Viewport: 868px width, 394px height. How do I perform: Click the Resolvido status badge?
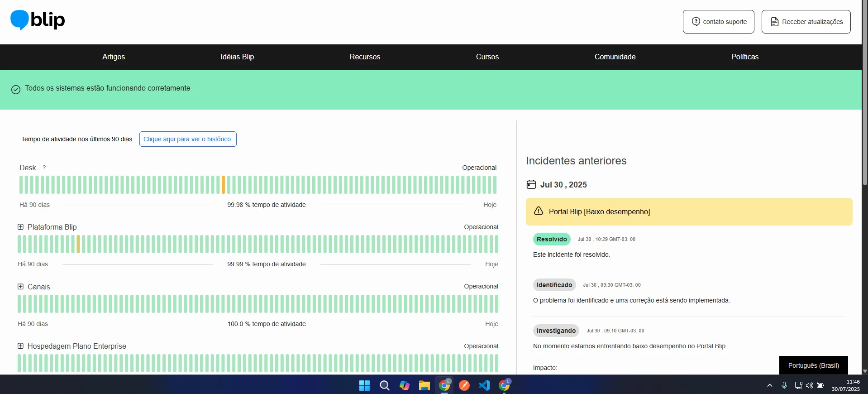point(552,239)
